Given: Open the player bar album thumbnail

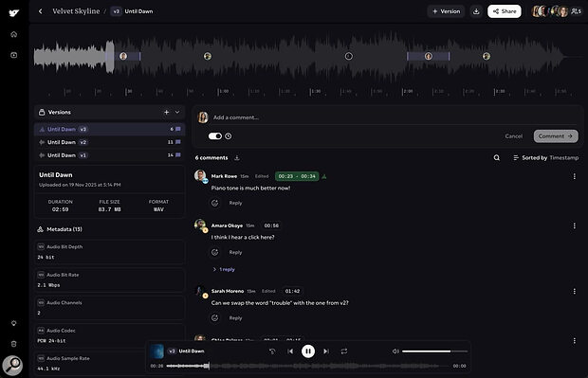Looking at the screenshot, I should click(x=156, y=351).
